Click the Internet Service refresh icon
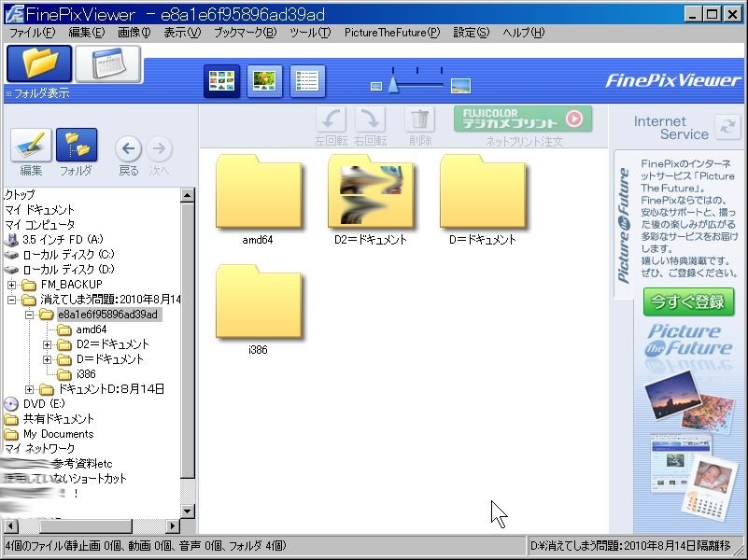Image resolution: width=748 pixels, height=560 pixels. 726,128
